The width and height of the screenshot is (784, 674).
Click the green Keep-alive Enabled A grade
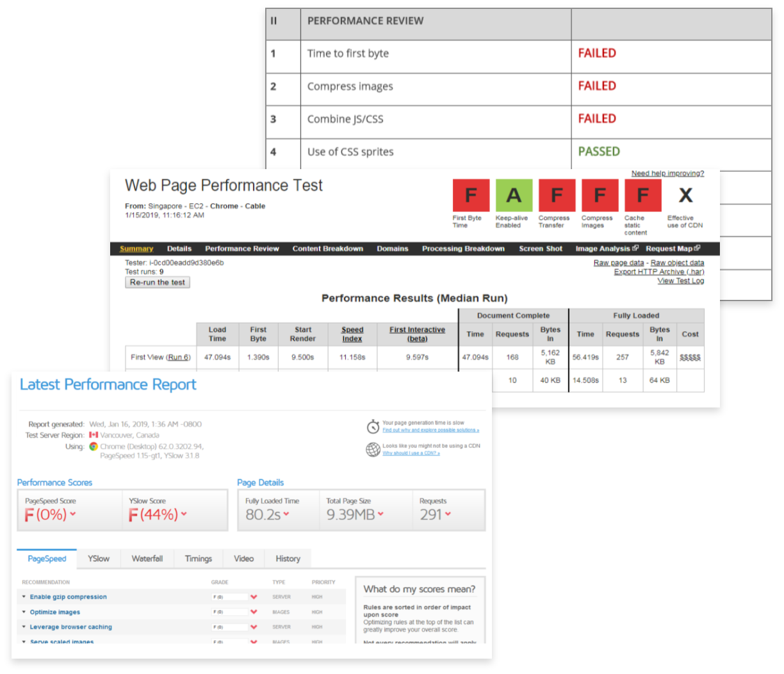[x=514, y=195]
